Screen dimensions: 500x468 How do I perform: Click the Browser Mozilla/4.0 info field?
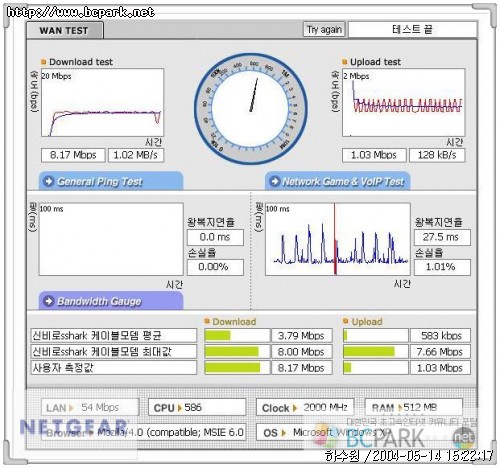144,432
